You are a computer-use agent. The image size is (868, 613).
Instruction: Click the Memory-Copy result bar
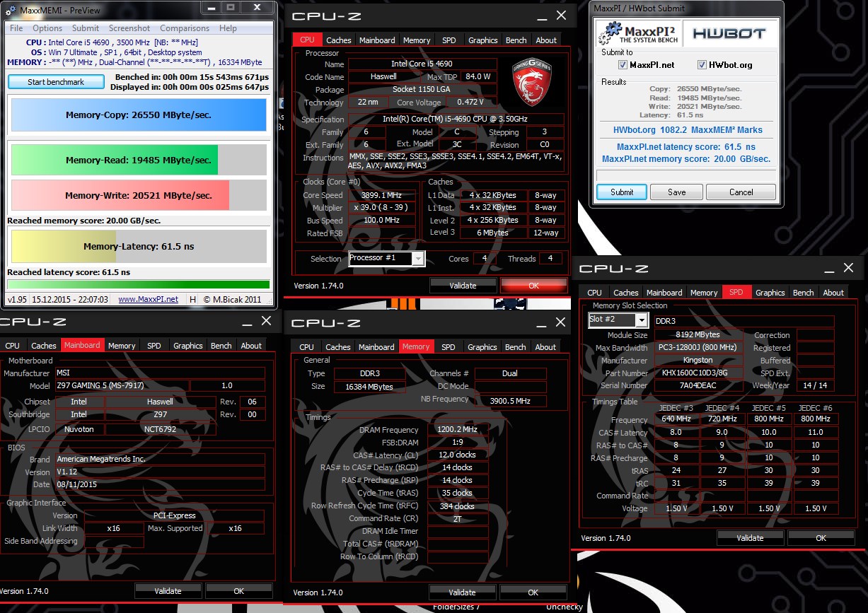139,115
